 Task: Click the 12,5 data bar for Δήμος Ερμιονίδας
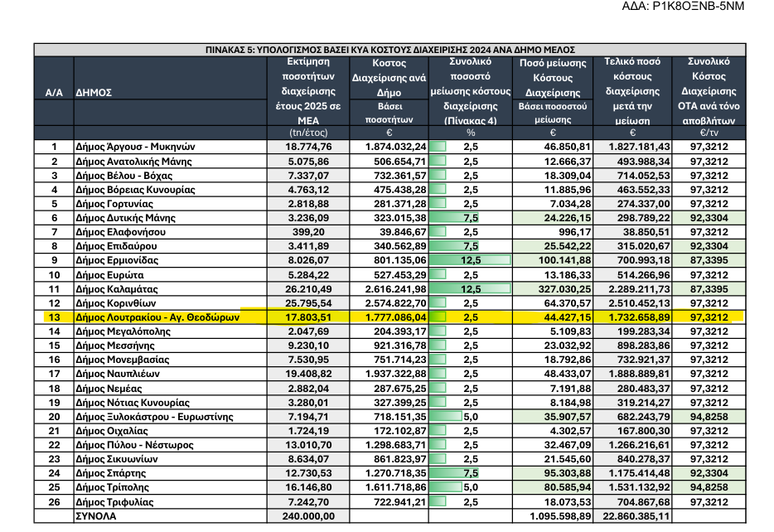(x=471, y=260)
